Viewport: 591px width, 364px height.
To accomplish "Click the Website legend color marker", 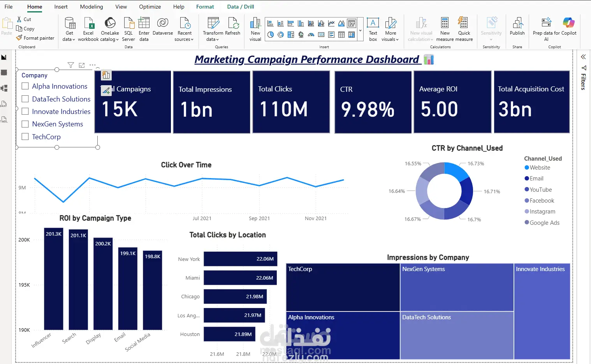I will 527,168.
